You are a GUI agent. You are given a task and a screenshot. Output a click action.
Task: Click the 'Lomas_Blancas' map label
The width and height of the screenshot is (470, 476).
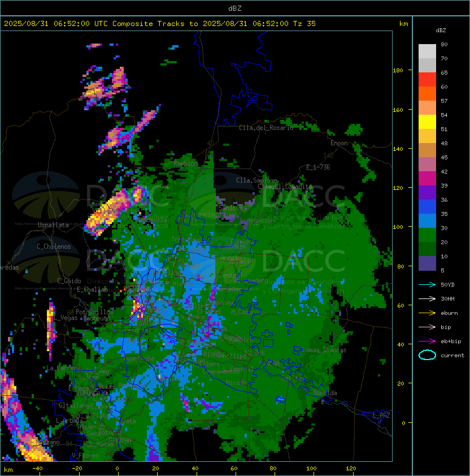pos(324,350)
